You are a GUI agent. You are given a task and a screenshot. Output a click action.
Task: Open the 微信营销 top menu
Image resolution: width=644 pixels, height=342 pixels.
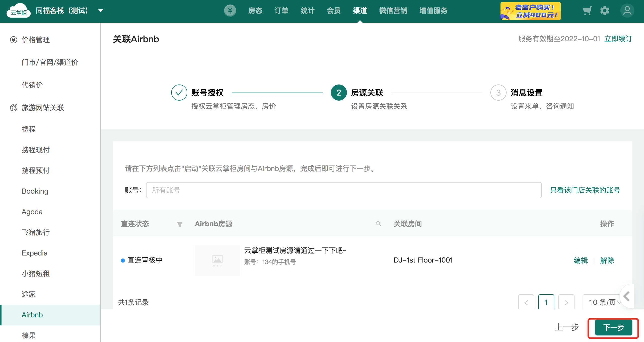(x=393, y=11)
